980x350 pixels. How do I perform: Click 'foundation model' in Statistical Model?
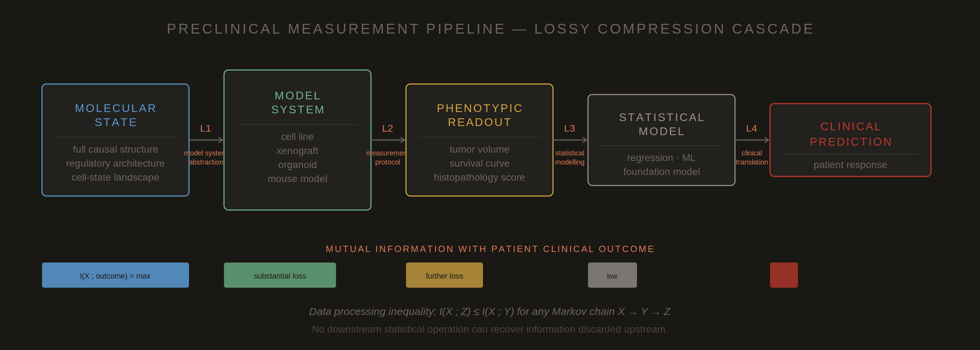(x=661, y=171)
